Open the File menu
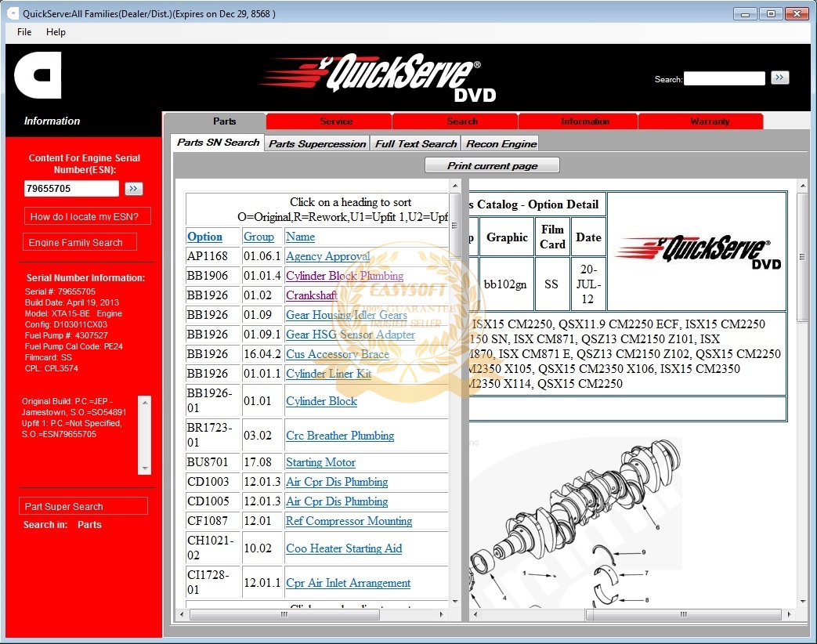The height and width of the screenshot is (644, 817). [x=24, y=32]
